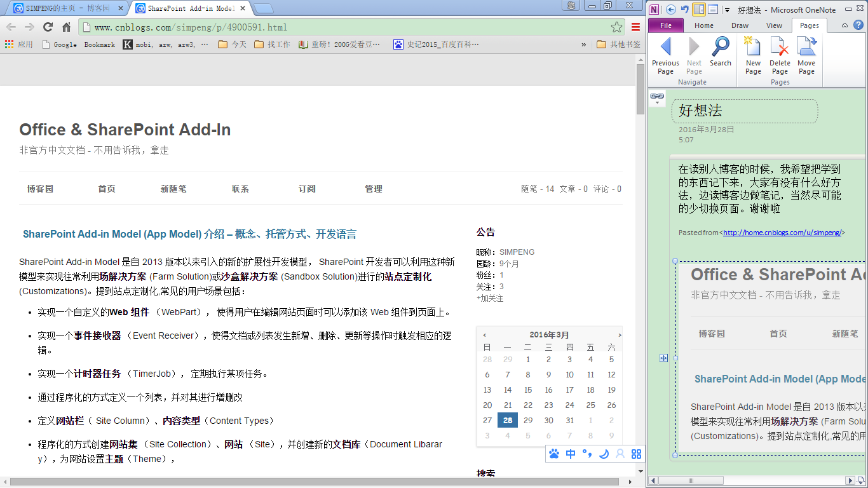The height and width of the screenshot is (488, 868).
Task: Toggle IME moon half-width icon
Action: tap(604, 454)
